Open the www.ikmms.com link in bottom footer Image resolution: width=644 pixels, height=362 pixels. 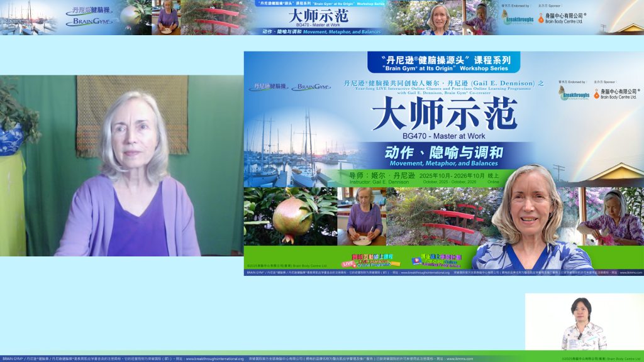[460, 359]
